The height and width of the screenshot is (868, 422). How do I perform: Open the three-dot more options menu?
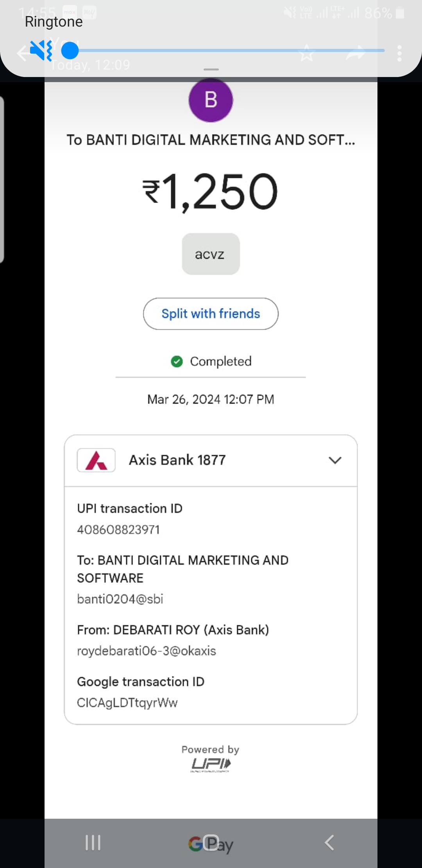(x=399, y=53)
